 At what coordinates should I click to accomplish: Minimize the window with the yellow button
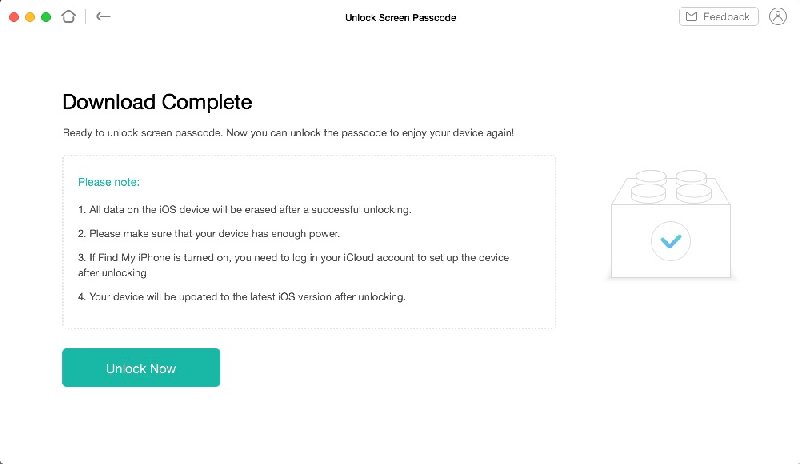click(x=30, y=17)
